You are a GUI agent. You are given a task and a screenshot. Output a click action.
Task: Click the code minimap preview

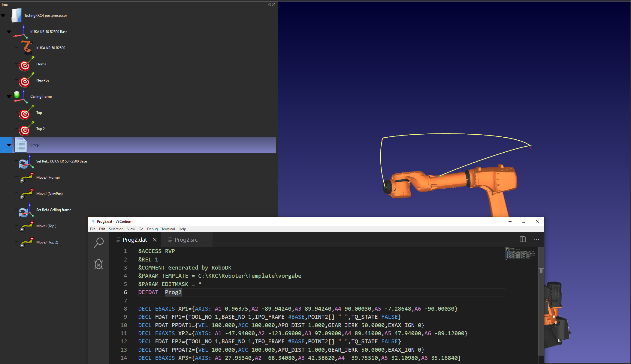[x=520, y=254]
